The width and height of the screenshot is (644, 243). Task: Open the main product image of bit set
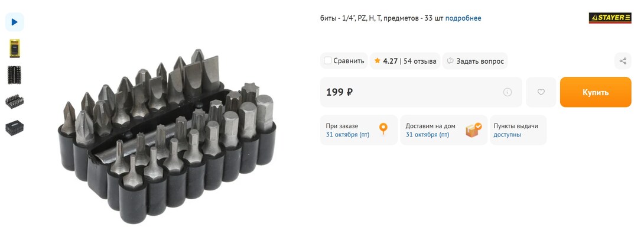(167, 137)
